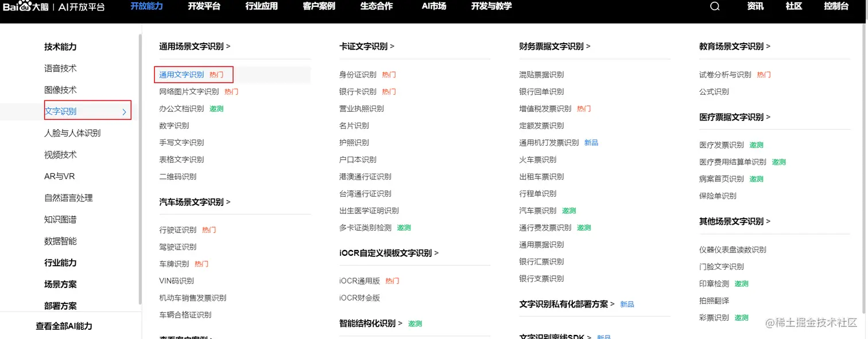Open 仪器仪表盘读数识别 link
868x339 pixels.
(733, 250)
